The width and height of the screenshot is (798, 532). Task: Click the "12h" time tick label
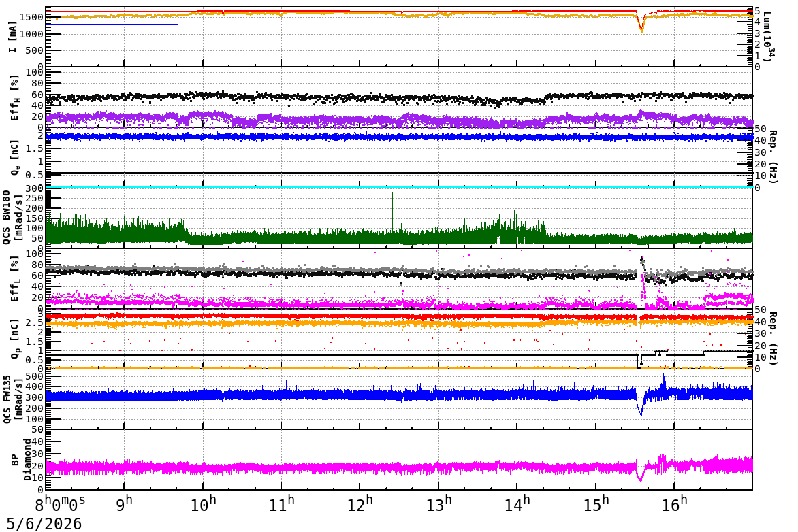point(360,503)
